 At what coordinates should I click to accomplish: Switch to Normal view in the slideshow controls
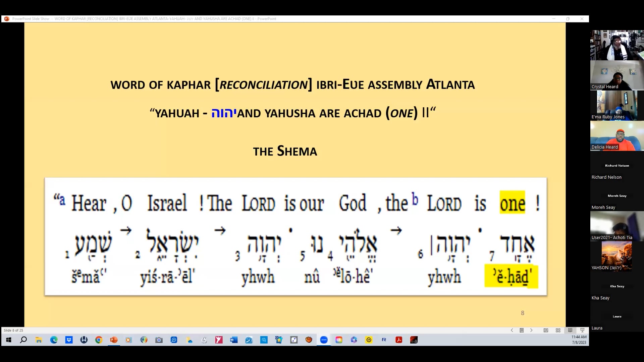click(546, 330)
